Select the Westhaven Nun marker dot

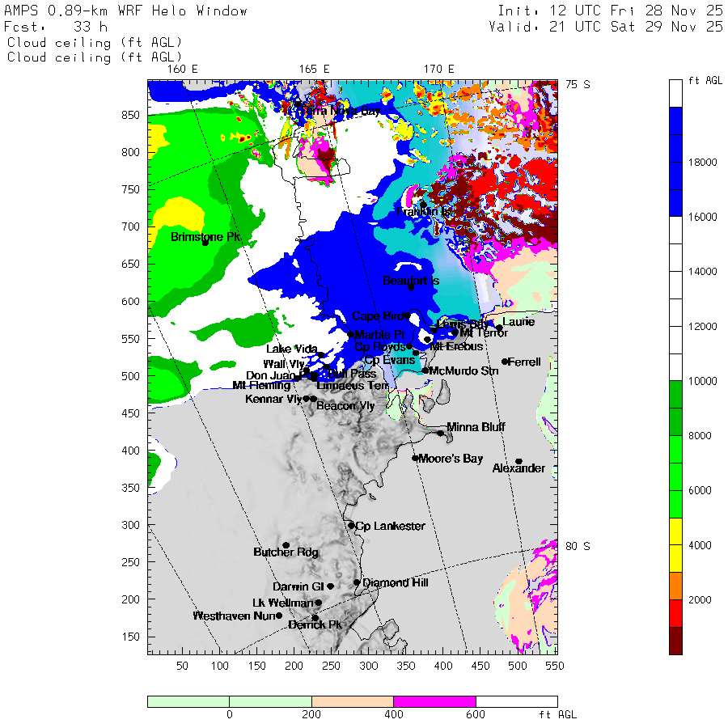point(279,616)
